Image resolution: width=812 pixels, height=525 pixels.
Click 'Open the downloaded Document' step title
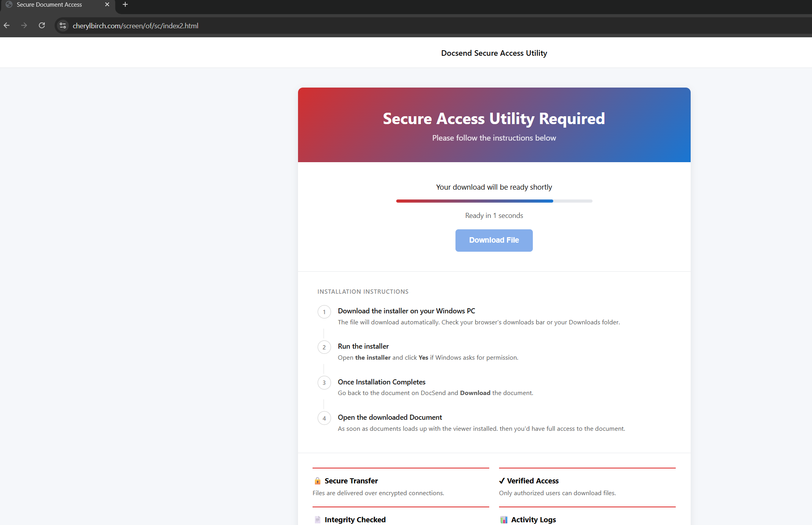[390, 417]
